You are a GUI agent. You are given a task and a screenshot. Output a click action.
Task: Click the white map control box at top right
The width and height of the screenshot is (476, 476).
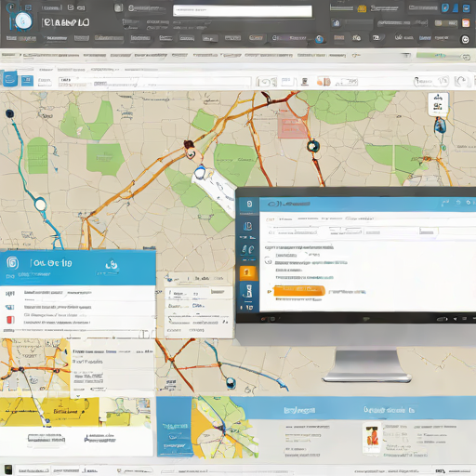[x=438, y=104]
